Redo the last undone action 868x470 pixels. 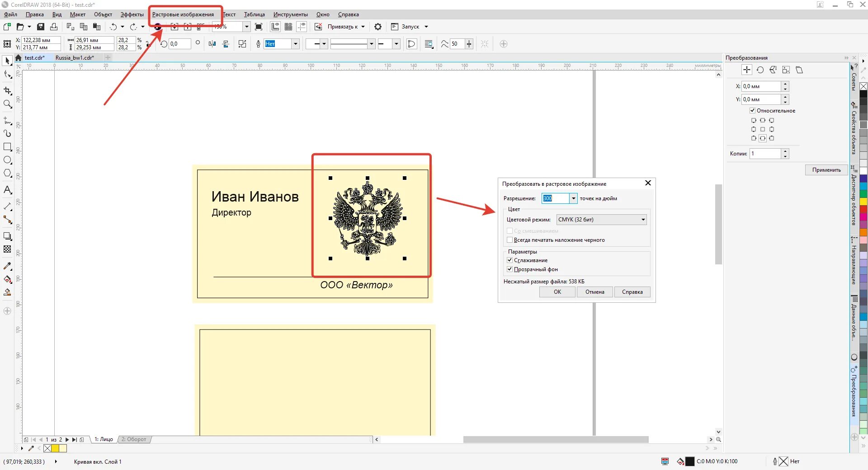[133, 27]
